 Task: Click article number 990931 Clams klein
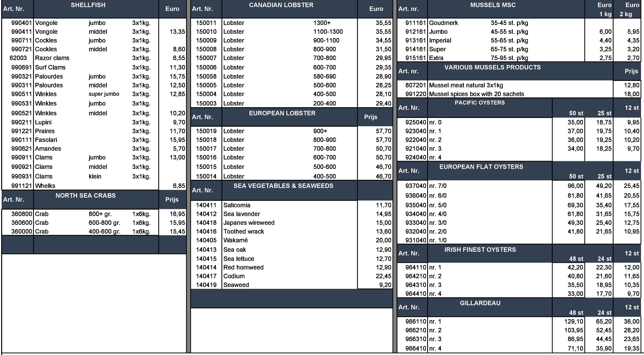[21, 177]
